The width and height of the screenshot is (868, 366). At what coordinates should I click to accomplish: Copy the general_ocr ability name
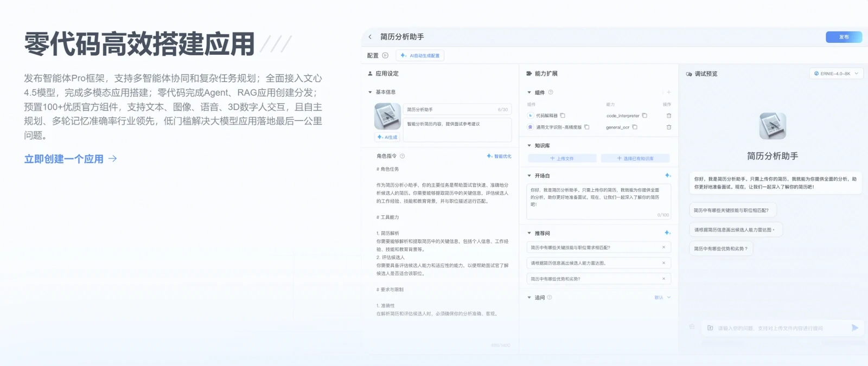[635, 127]
